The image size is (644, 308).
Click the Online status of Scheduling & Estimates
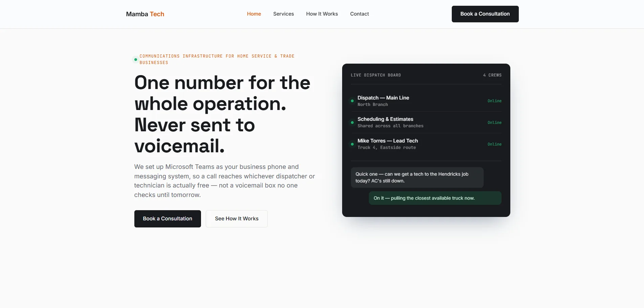(x=494, y=123)
